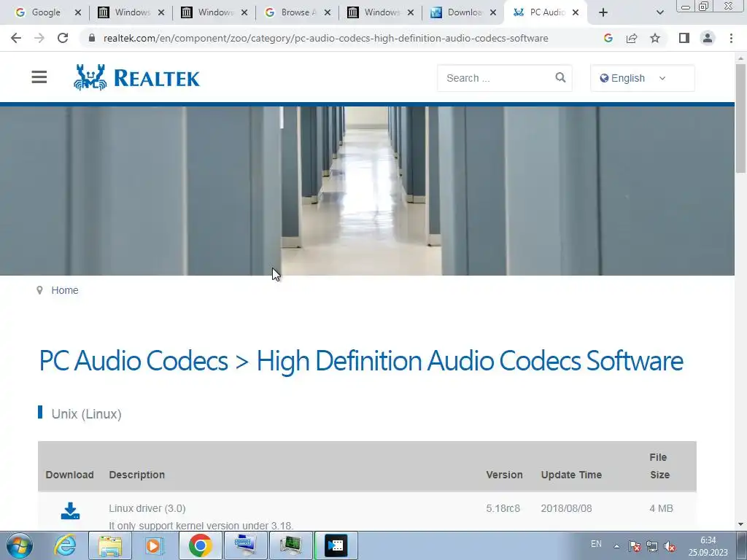Click the 2018/08/08 date cell
The image size is (747, 560).
tap(566, 508)
